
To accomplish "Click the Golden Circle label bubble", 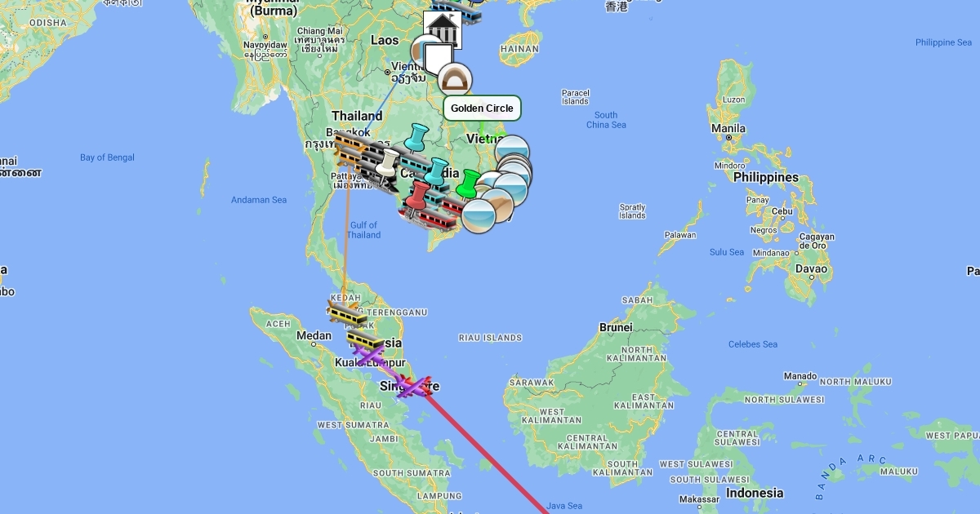I will point(482,108).
